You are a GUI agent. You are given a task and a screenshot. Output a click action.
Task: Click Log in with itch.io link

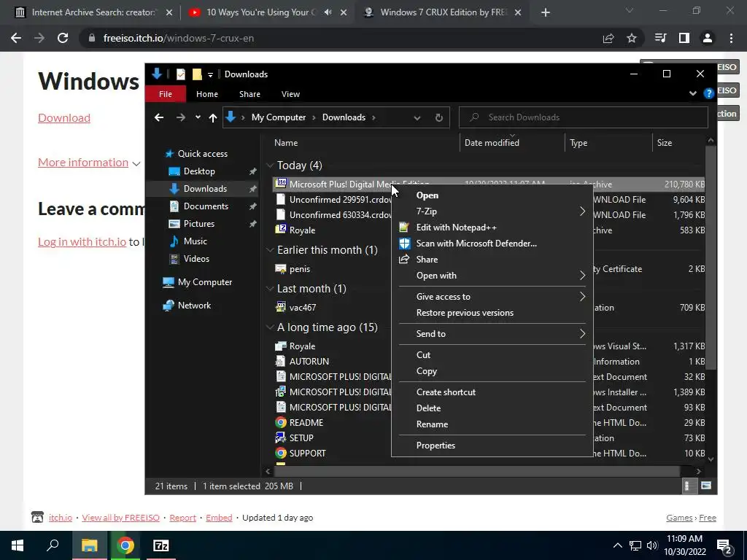82,242
